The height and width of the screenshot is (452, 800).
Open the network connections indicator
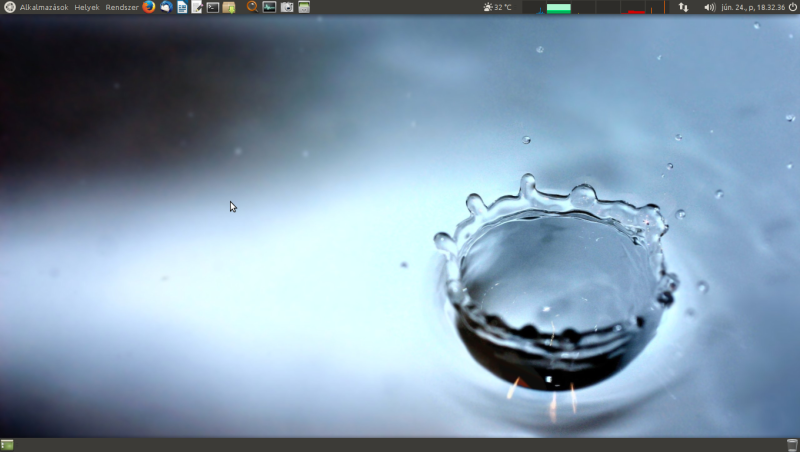pos(683,7)
